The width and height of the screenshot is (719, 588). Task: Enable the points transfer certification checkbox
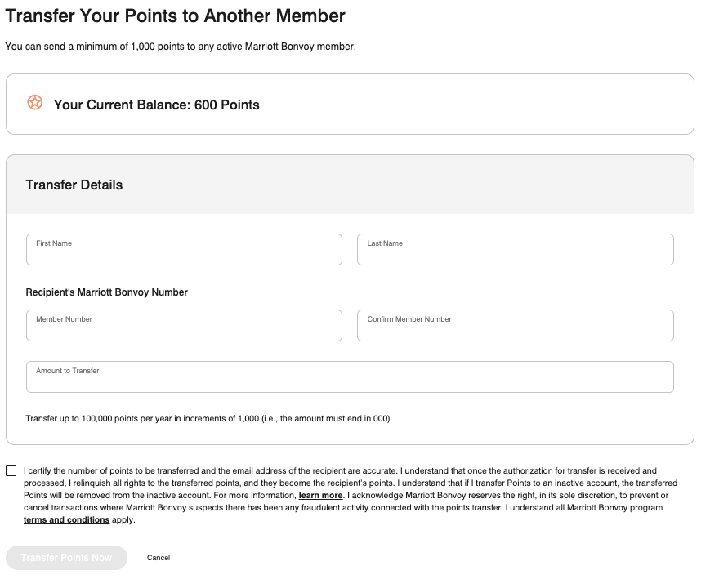[11, 470]
